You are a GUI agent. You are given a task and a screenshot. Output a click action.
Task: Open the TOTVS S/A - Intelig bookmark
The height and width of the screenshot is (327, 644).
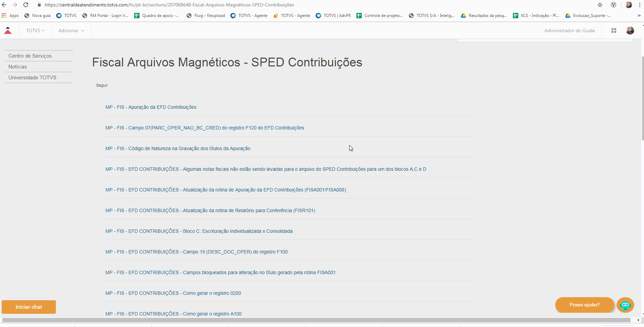[432, 16]
